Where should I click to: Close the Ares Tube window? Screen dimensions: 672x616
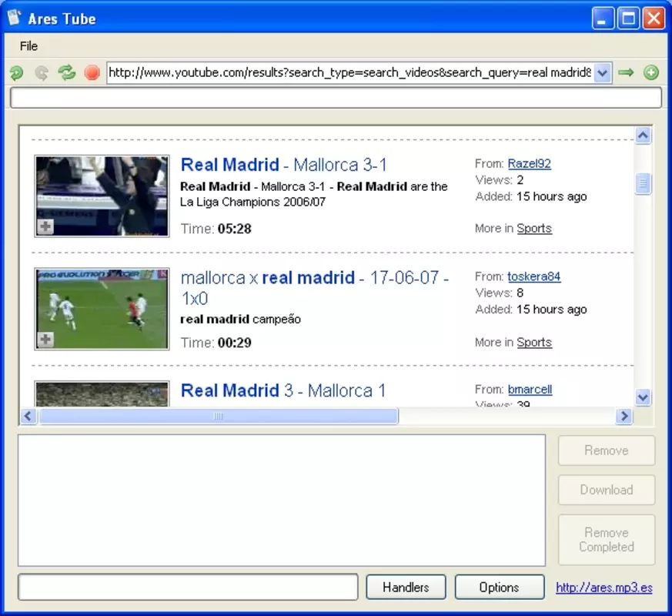[654, 18]
